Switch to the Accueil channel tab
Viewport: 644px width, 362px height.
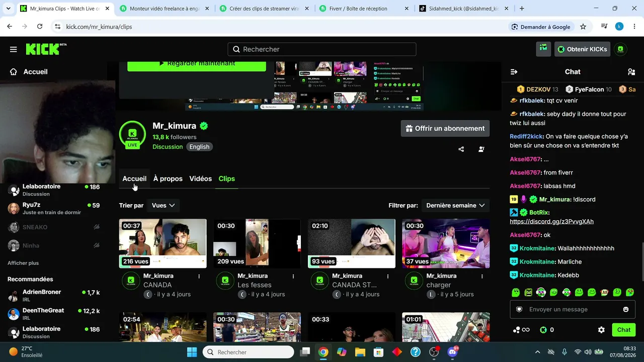coord(134,178)
